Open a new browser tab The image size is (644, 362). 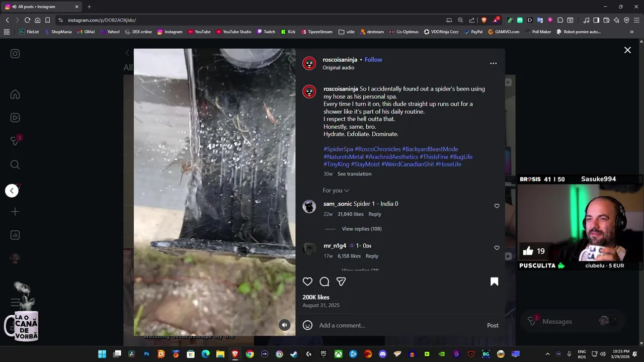89,7
